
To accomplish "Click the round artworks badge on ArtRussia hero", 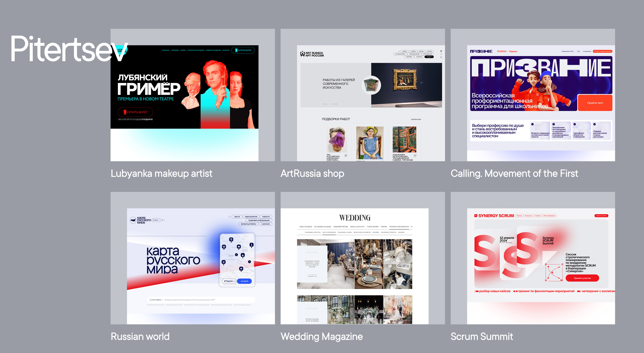I will 371,85.
